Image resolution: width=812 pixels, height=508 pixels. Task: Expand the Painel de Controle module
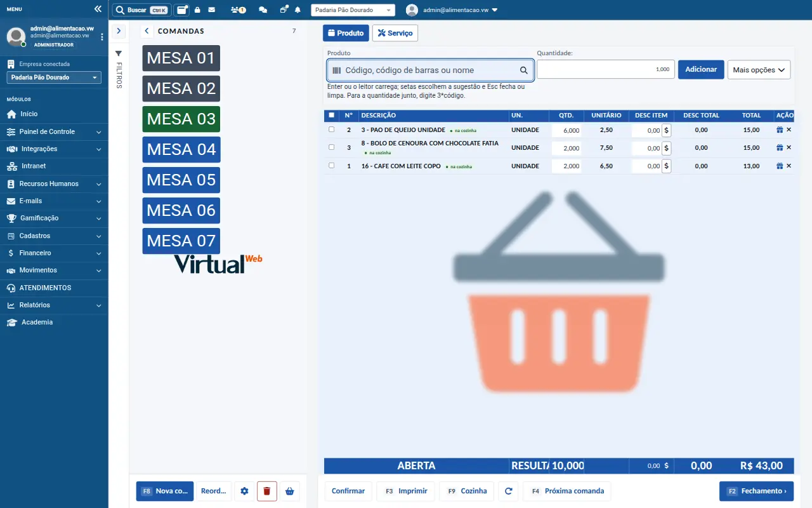tap(54, 131)
